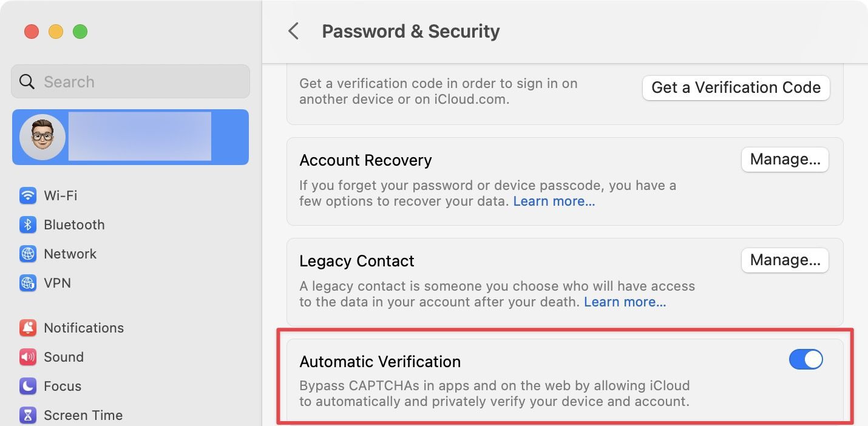Select the Bluetooth sidebar icon
This screenshot has height=426, width=868.
tap(28, 225)
